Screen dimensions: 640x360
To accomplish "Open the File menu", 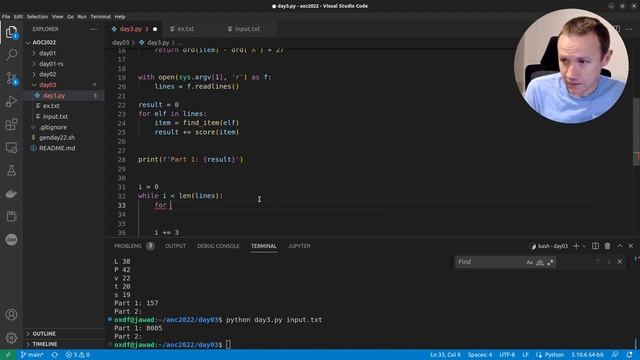I will (x=6, y=17).
